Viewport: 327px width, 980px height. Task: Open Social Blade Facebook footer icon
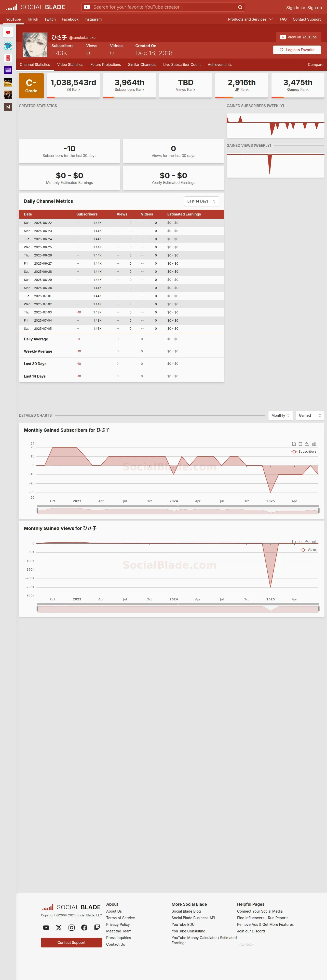click(x=84, y=928)
